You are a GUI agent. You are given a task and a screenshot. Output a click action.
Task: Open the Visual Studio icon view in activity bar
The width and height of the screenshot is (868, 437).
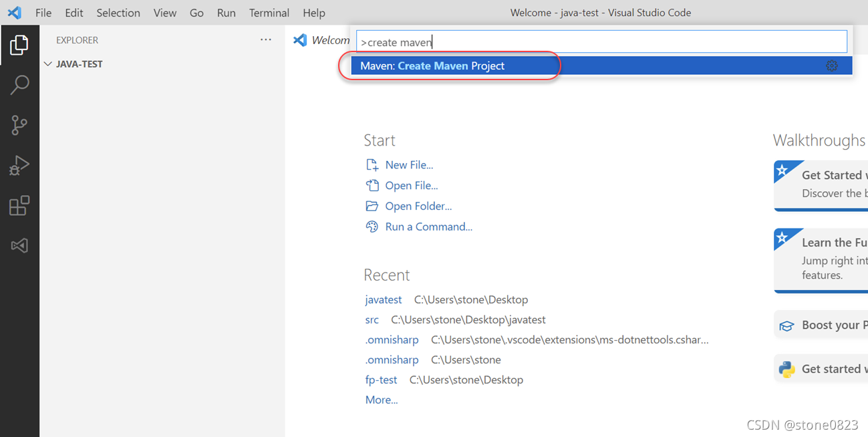pos(19,245)
